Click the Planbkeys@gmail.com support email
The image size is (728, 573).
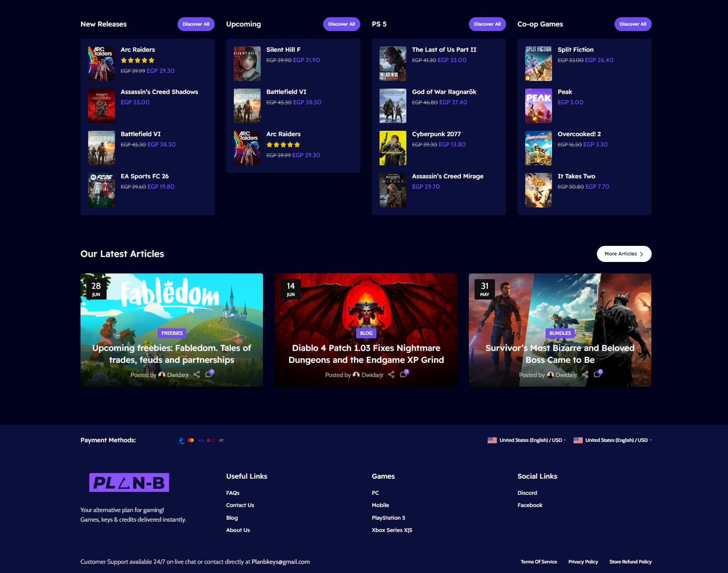tap(281, 561)
